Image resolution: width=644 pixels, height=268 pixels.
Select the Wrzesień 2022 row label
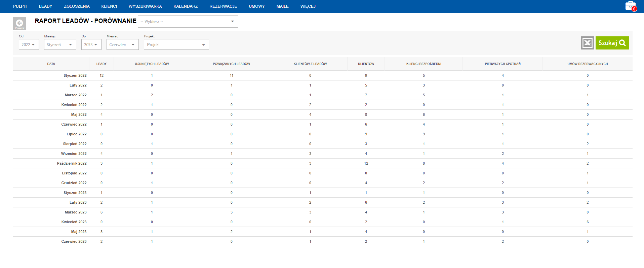(74, 154)
